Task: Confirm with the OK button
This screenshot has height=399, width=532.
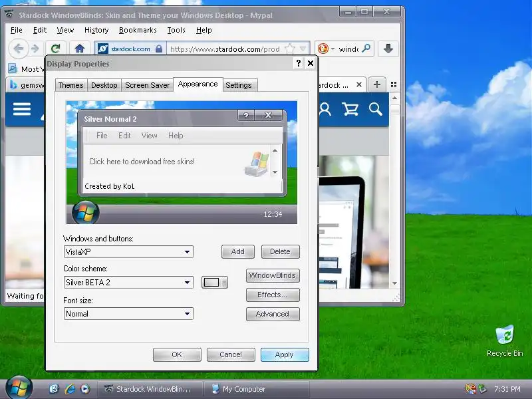Action: point(177,354)
